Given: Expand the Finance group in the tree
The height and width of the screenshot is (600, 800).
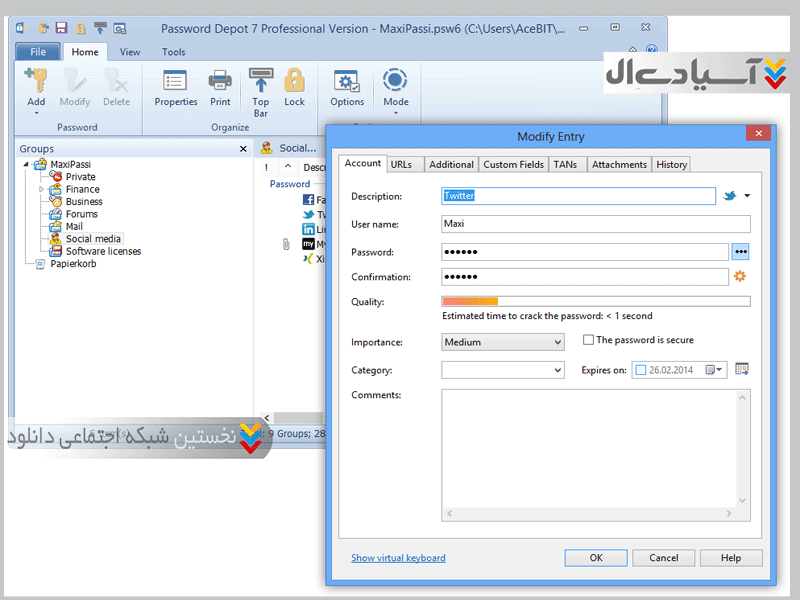Looking at the screenshot, I should coord(42,189).
